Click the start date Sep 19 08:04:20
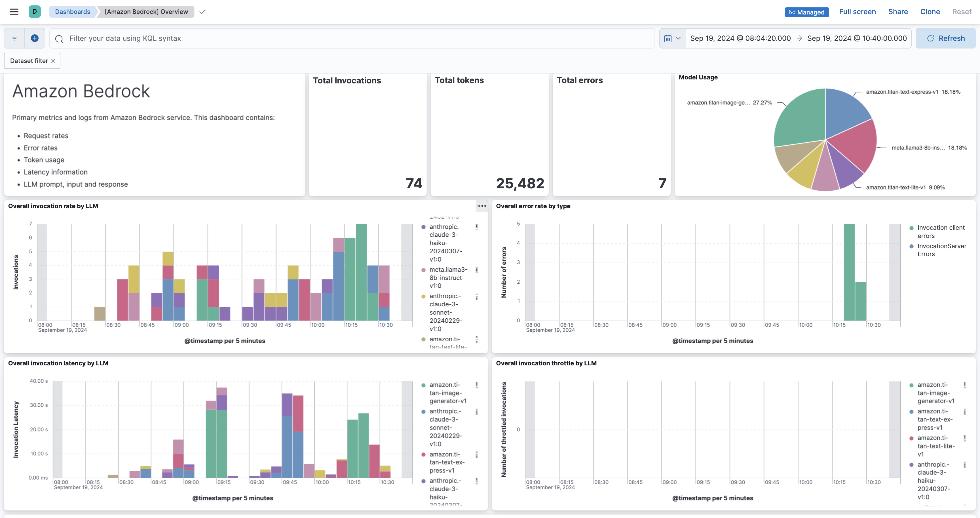The width and height of the screenshot is (980, 518). tap(740, 39)
